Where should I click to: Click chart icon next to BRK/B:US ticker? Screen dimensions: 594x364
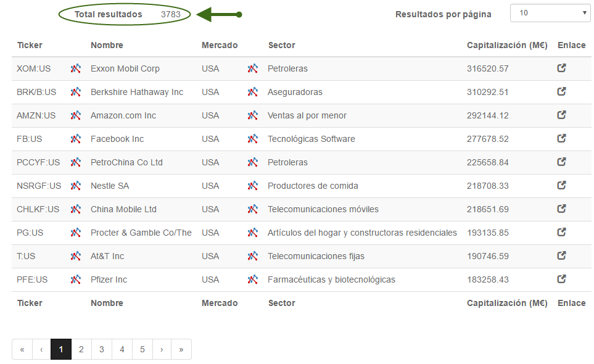point(76,92)
